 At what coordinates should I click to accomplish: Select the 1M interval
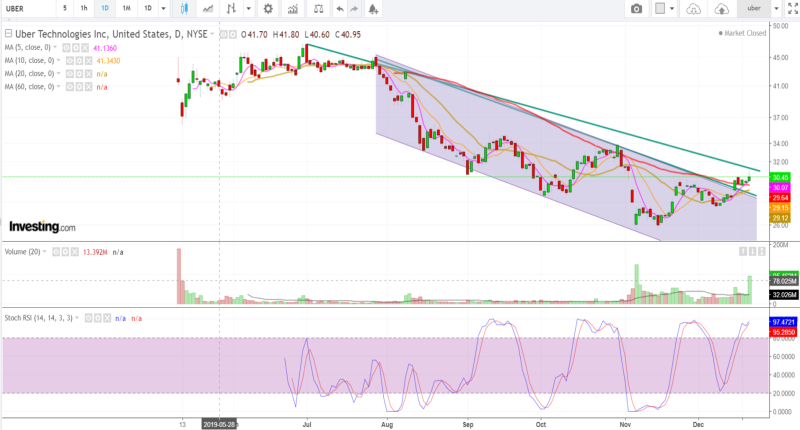[x=127, y=8]
